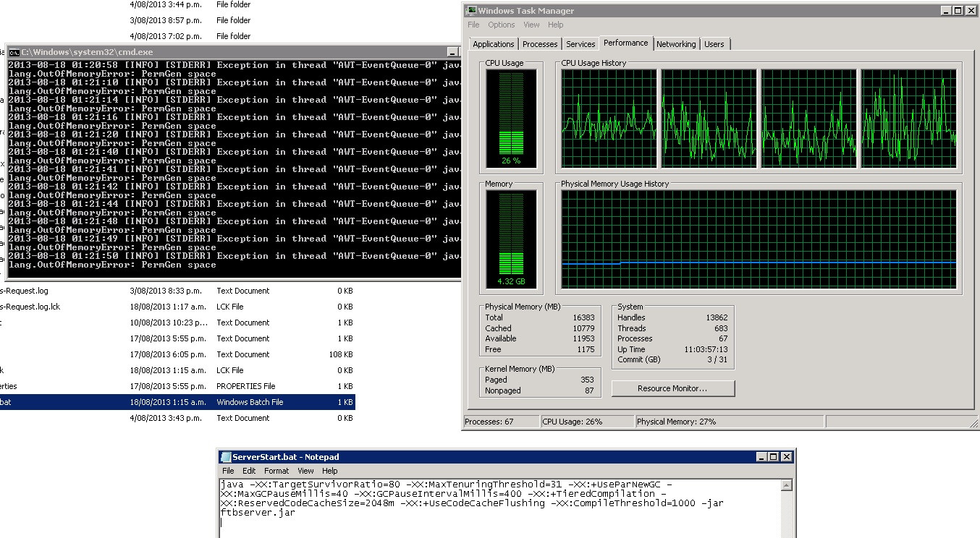Switch to the Services tab
Image resolution: width=980 pixels, height=538 pixels.
click(x=580, y=44)
